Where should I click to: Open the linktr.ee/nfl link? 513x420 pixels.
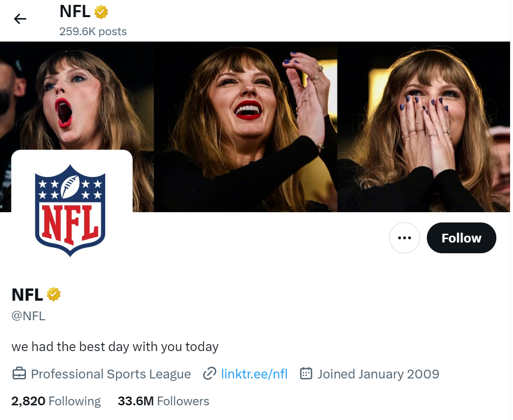pyautogui.click(x=254, y=374)
